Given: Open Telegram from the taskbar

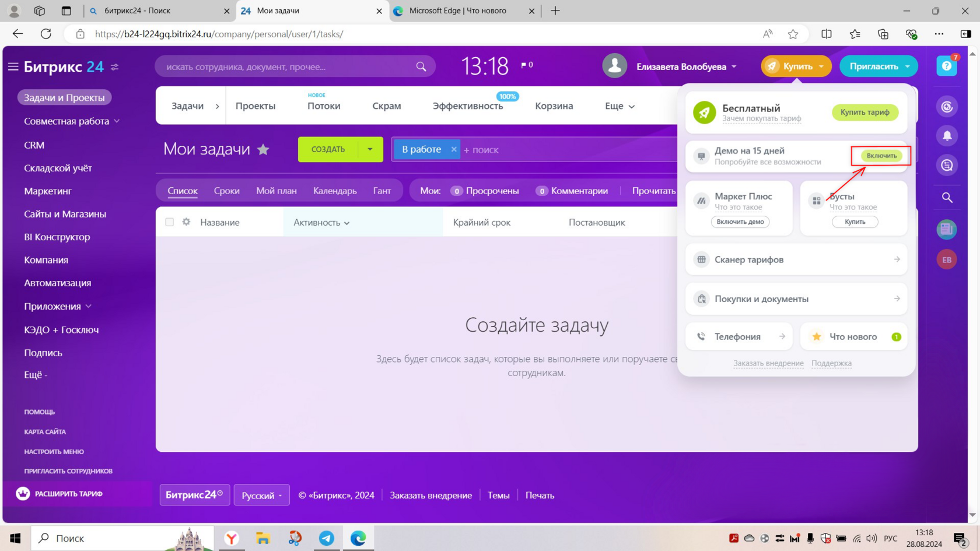Looking at the screenshot, I should click(327, 538).
